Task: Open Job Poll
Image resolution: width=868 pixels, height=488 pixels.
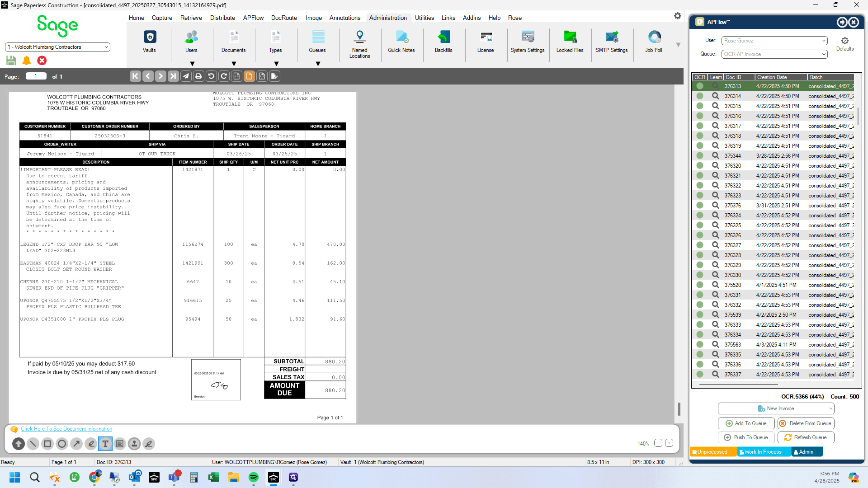Action: tap(654, 41)
